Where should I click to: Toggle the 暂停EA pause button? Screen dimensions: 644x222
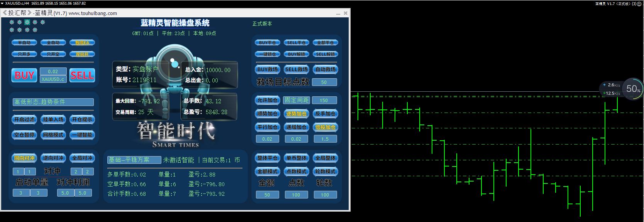pos(82,43)
